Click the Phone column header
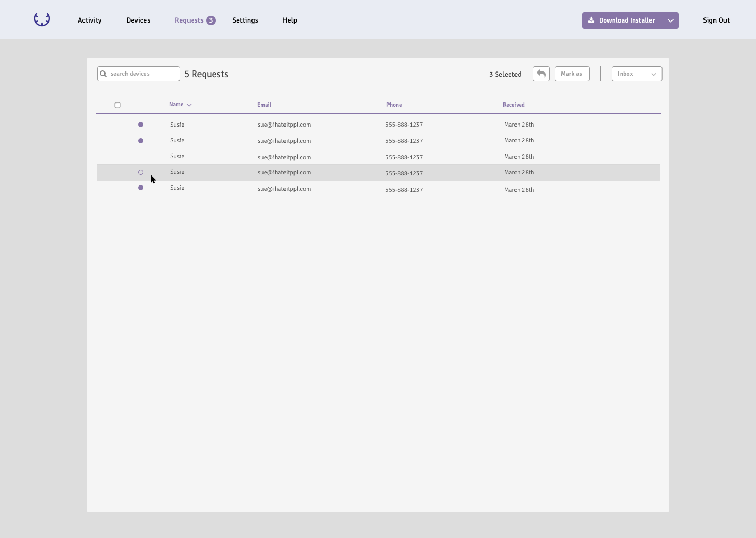The width and height of the screenshot is (756, 538). (x=394, y=105)
